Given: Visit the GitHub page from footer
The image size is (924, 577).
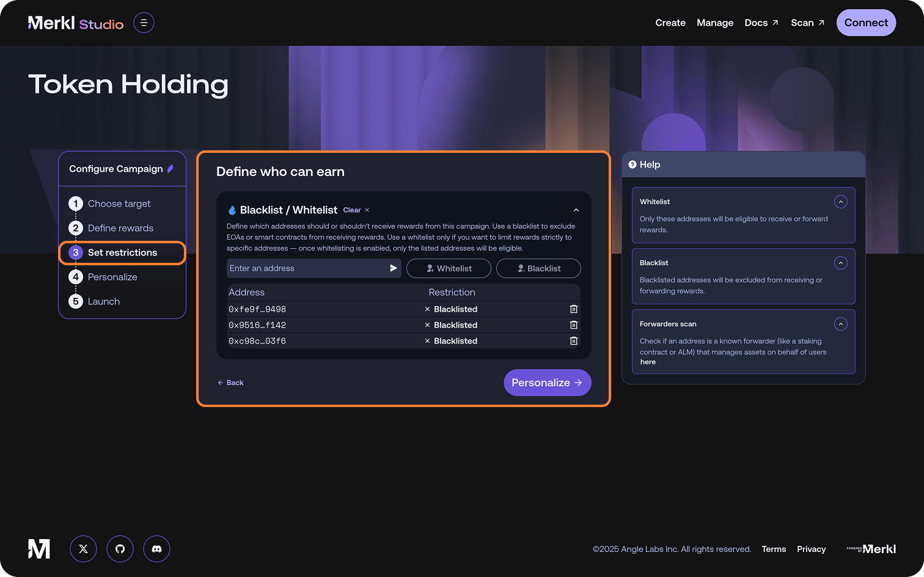Looking at the screenshot, I should point(120,549).
